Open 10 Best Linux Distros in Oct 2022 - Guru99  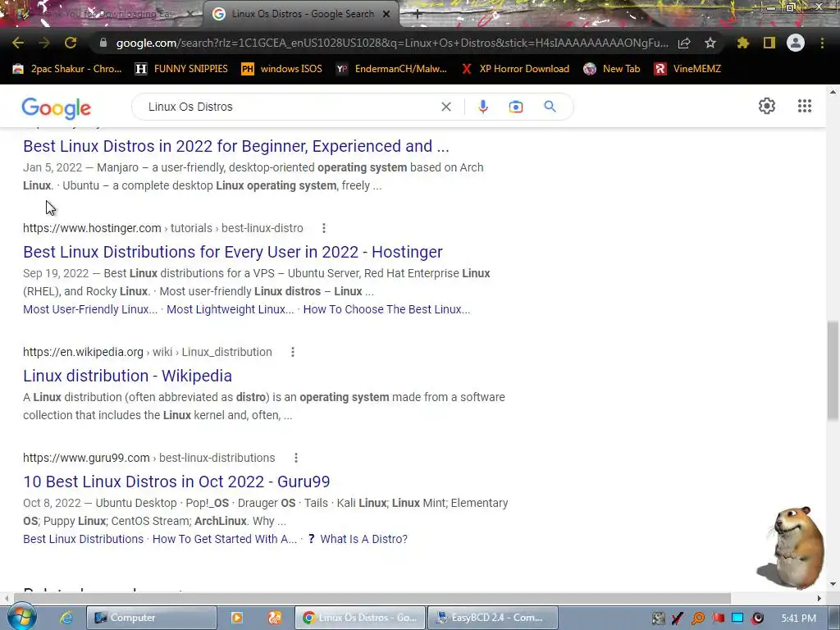pos(176,482)
